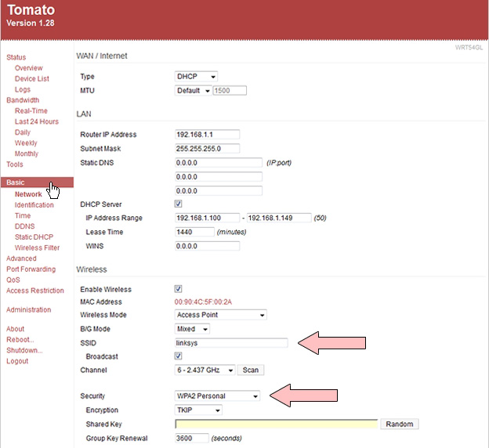
Task: Focus the Router IP Address field
Action: (x=207, y=135)
